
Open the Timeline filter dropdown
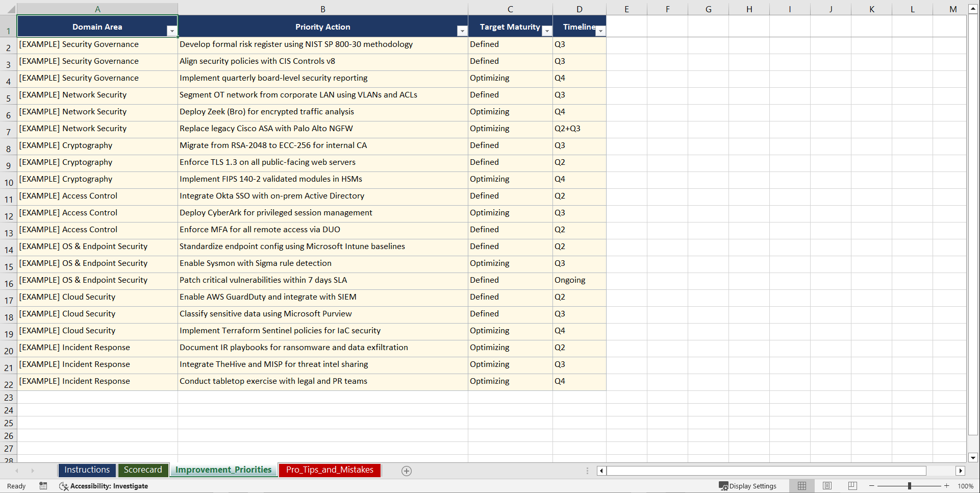[x=600, y=31]
